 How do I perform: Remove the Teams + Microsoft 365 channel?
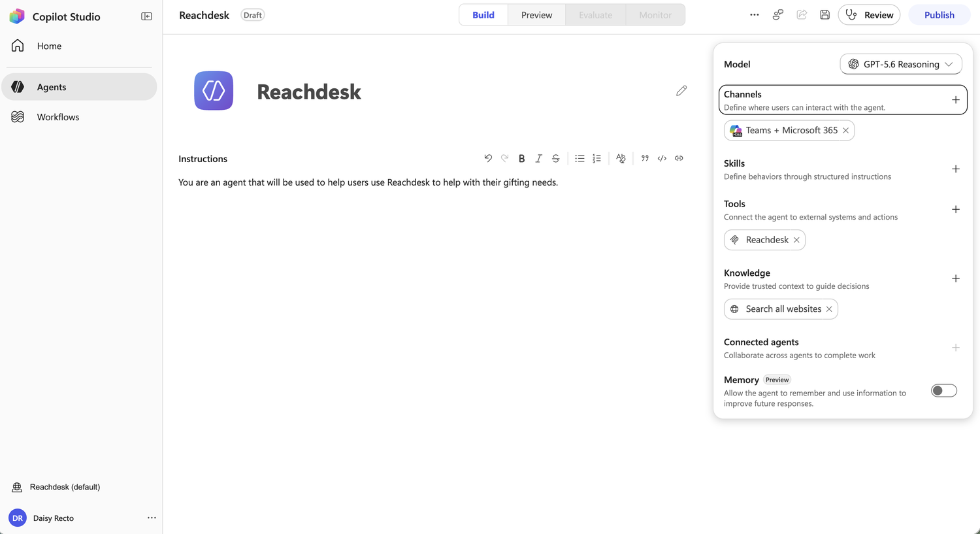[x=845, y=131]
